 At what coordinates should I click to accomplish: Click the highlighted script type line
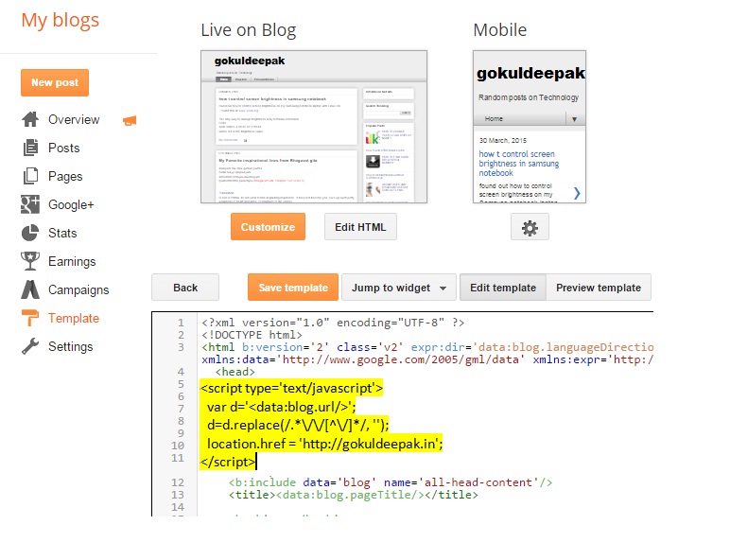click(x=291, y=388)
